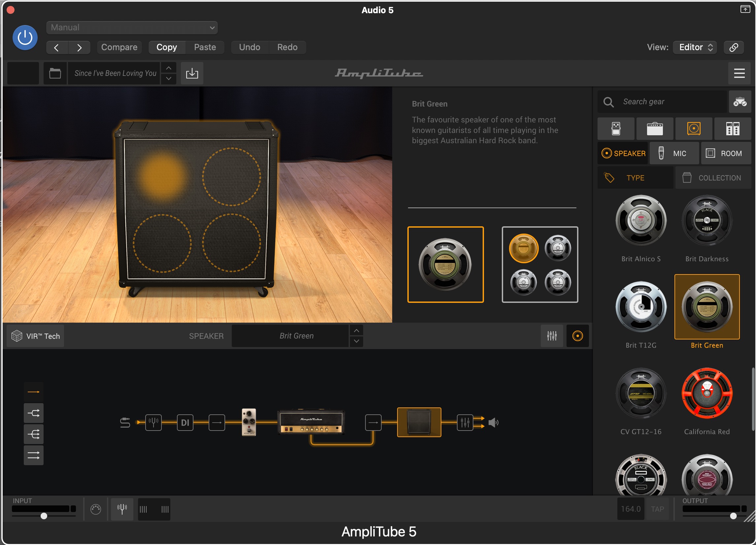Click the TAP tempo button
The height and width of the screenshot is (545, 756).
658,509
